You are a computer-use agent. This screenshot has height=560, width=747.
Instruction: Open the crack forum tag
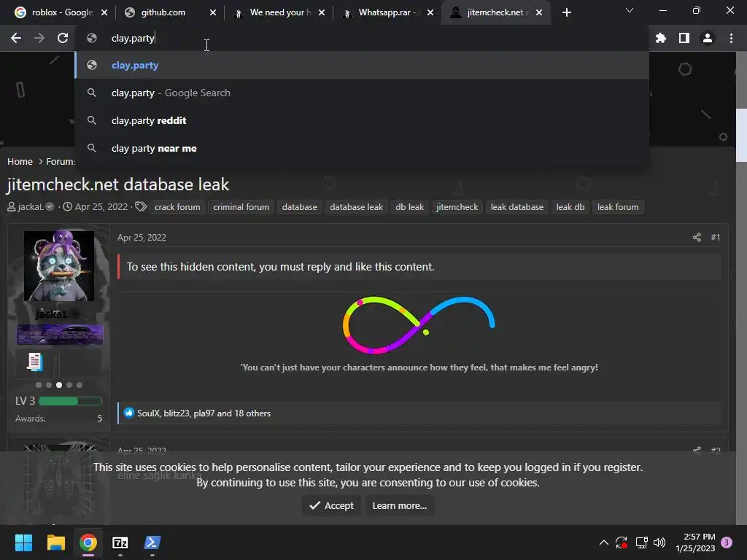177,207
